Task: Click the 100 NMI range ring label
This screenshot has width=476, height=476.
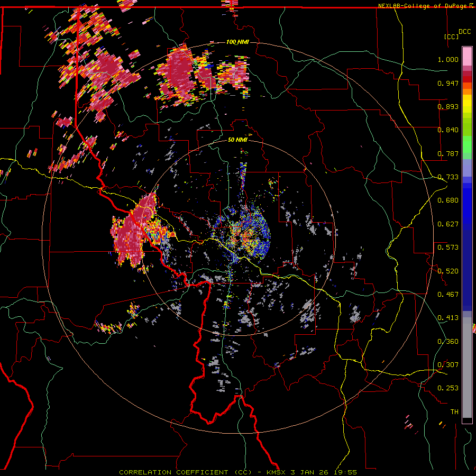Action: [x=237, y=42]
